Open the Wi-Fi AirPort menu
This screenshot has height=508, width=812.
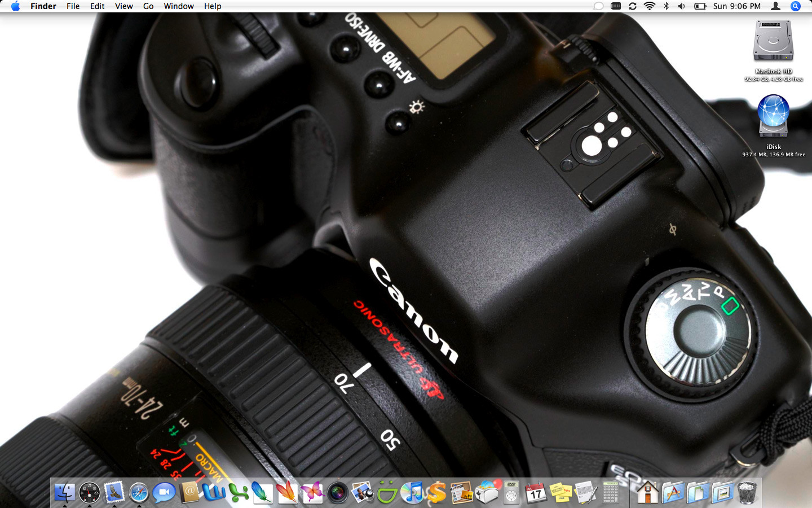tap(650, 6)
